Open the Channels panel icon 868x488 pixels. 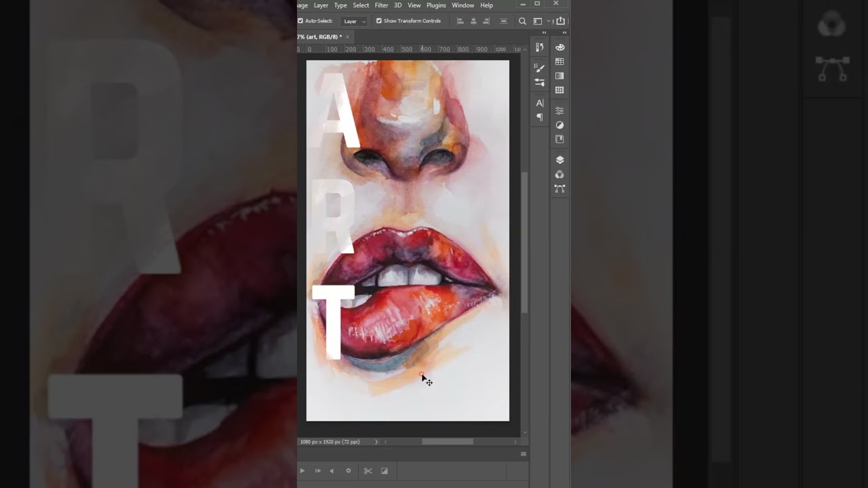pyautogui.click(x=559, y=174)
